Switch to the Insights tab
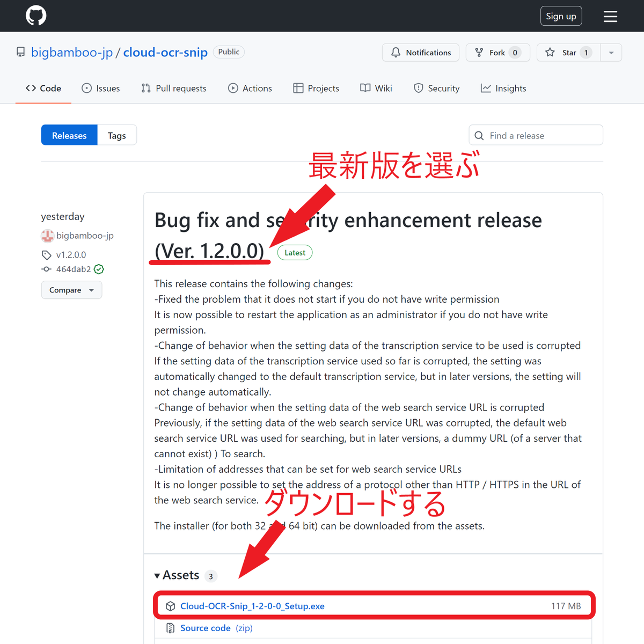The image size is (644, 644). click(503, 88)
